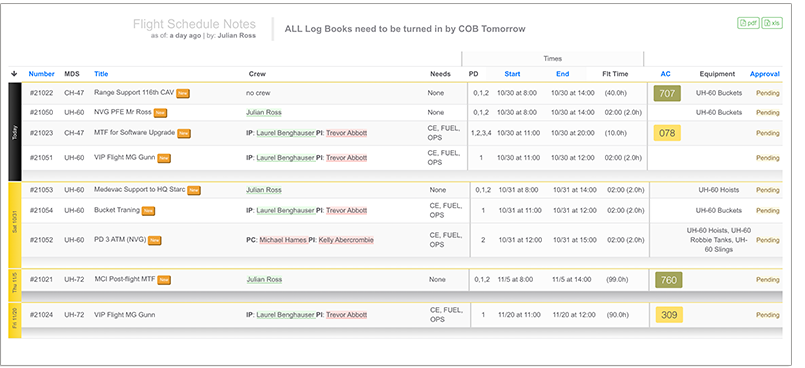
Task: Open crew member Kelly Abercrombie
Action: click(346, 240)
